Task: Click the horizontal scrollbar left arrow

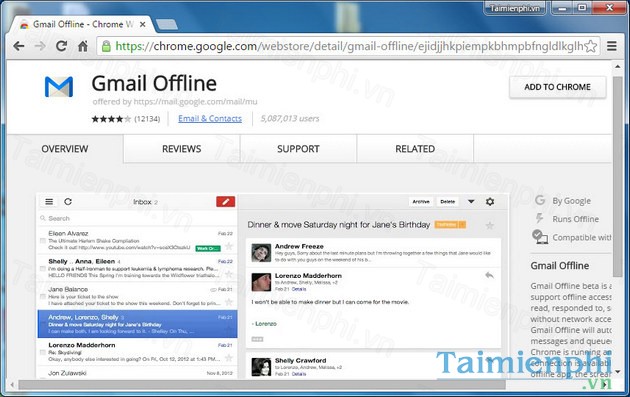Action: 12,385
